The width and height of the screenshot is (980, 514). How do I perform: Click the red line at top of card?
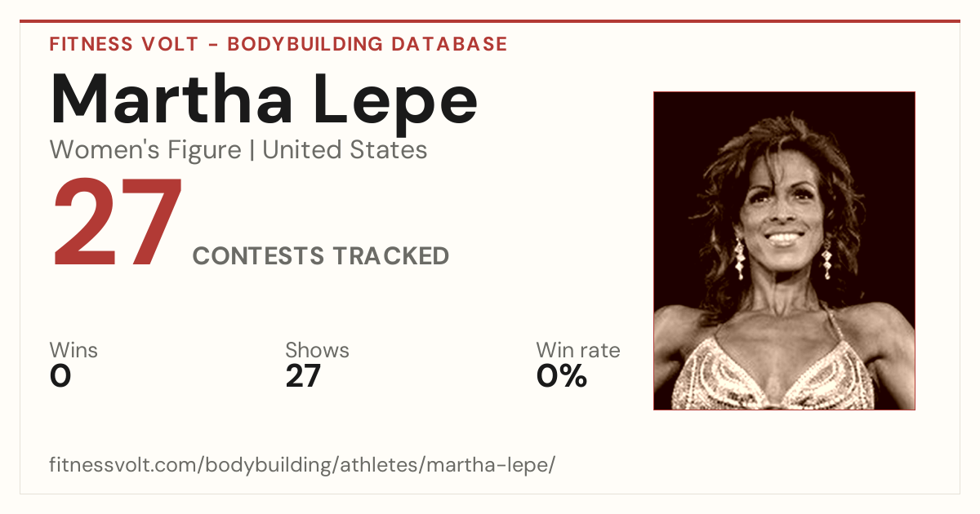(x=490, y=21)
